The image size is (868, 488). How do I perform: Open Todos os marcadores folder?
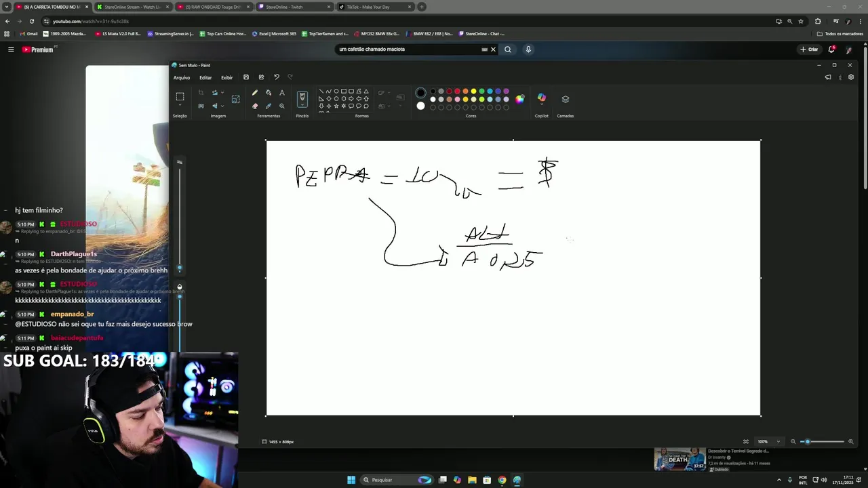pos(840,33)
